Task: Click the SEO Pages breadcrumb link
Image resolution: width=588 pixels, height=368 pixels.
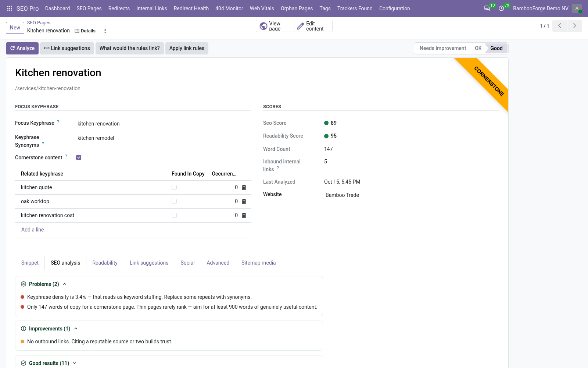Action: (39, 23)
